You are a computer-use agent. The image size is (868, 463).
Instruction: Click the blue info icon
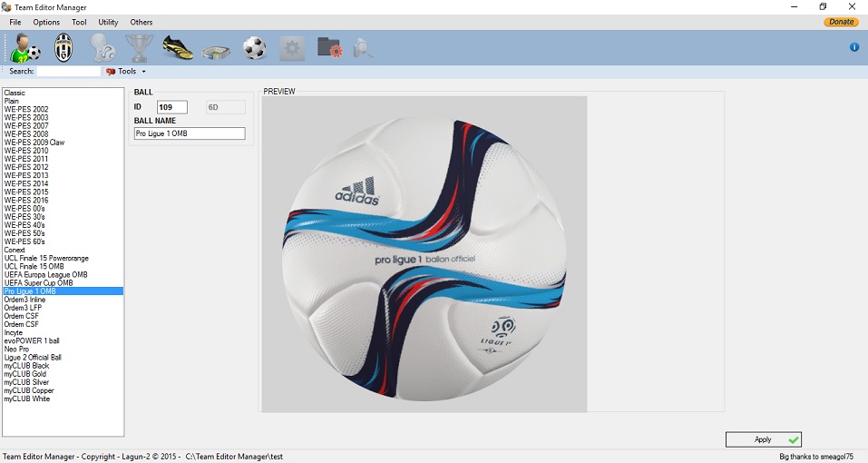[x=854, y=47]
